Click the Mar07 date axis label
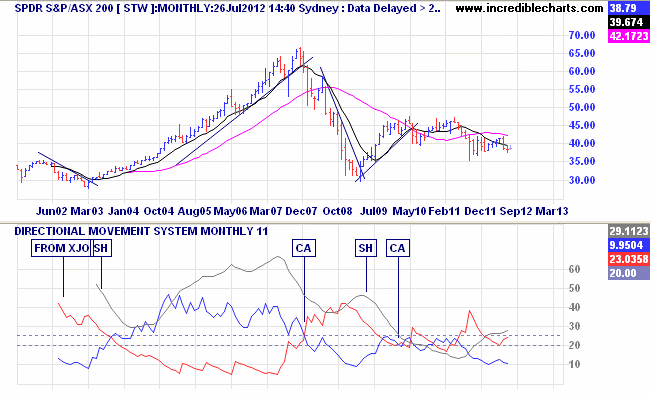651x395 pixels. click(x=266, y=211)
